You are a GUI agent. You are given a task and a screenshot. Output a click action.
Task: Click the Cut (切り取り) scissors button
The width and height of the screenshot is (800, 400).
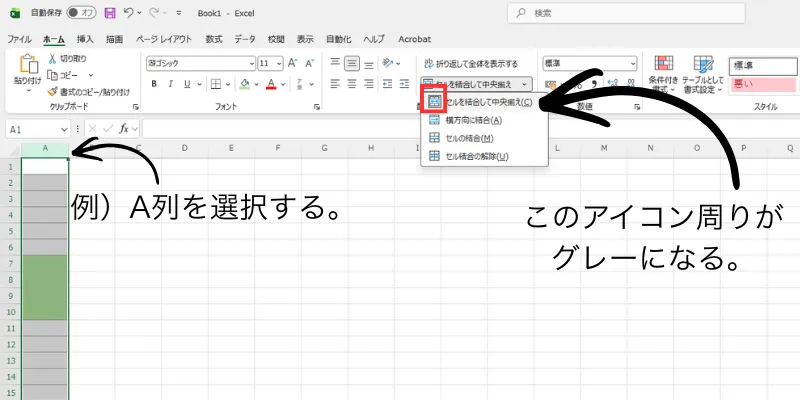[67, 59]
